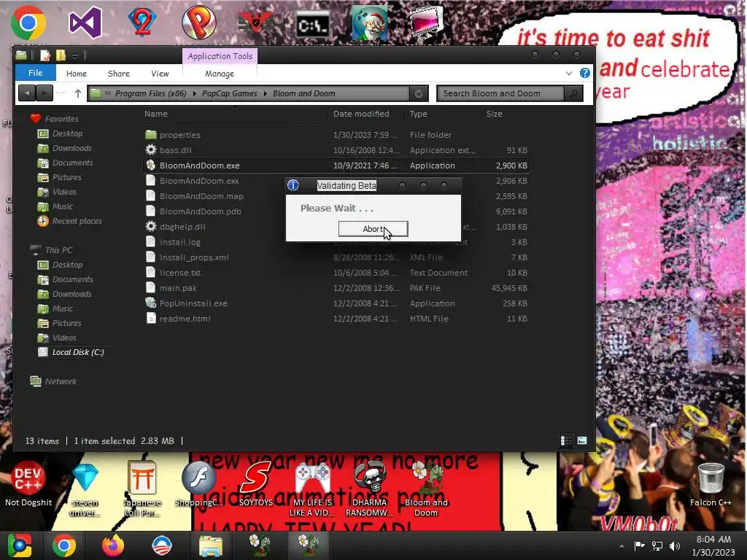The width and height of the screenshot is (747, 560).
Task: Go up one folder level
Action: coord(78,93)
